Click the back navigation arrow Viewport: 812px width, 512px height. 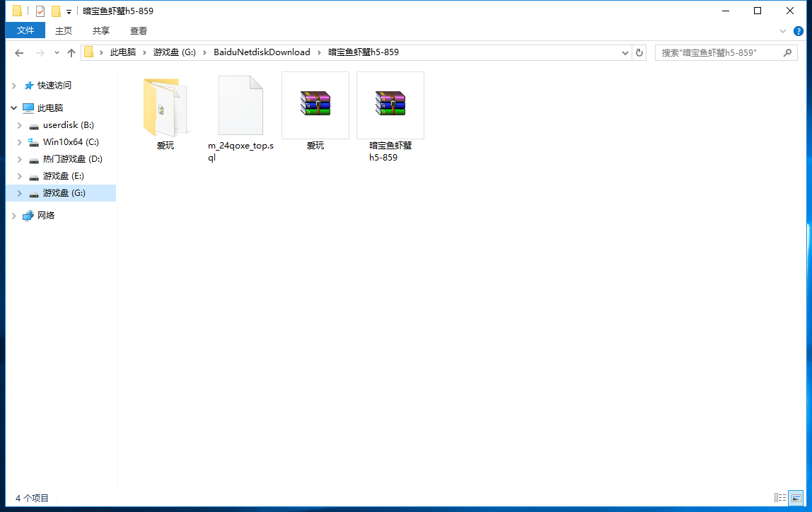pos(19,52)
